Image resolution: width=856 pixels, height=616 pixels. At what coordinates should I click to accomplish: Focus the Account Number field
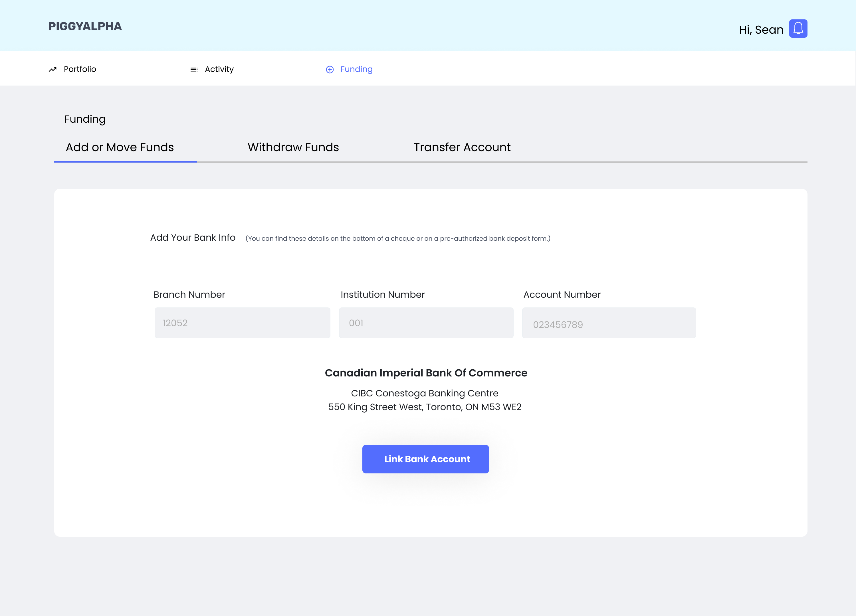click(x=608, y=323)
